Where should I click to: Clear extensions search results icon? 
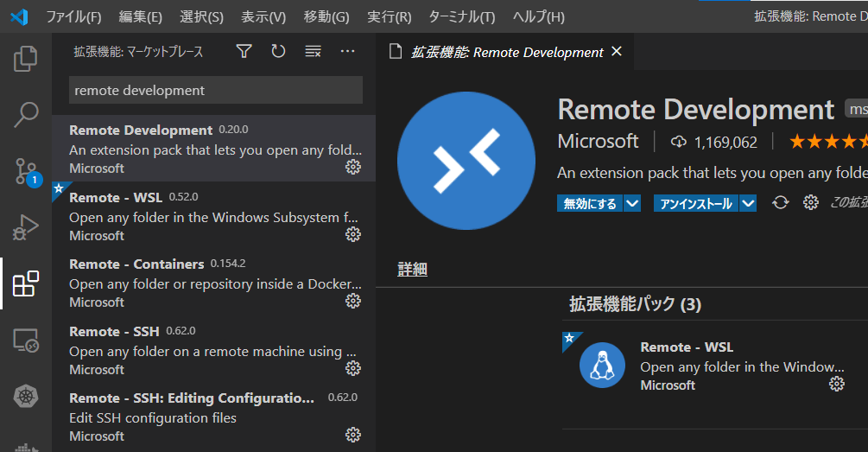click(313, 52)
